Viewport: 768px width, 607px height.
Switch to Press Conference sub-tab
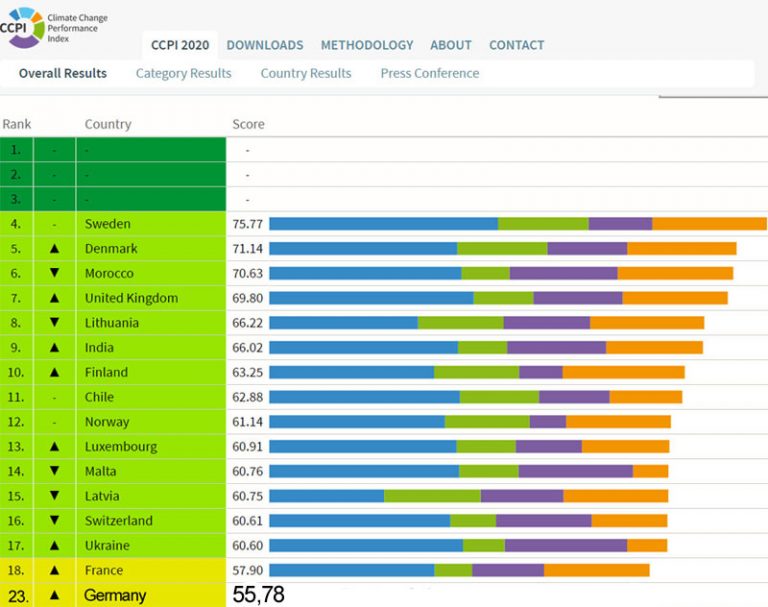tap(430, 73)
